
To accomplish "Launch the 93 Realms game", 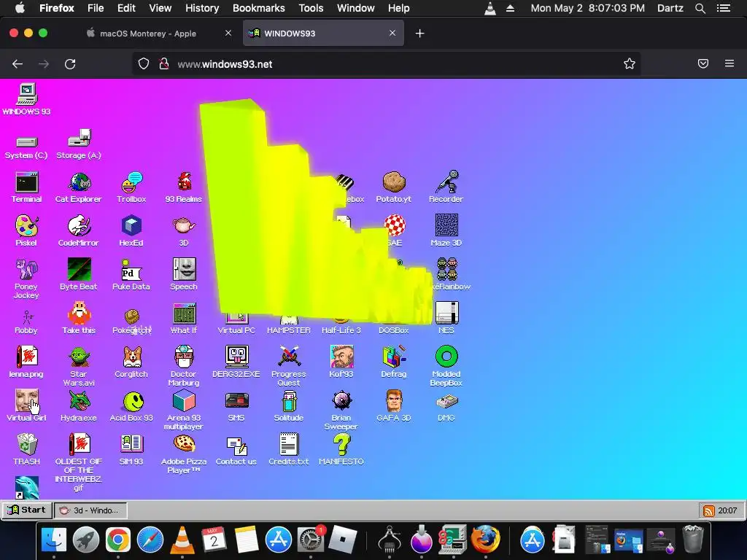I will pyautogui.click(x=184, y=182).
